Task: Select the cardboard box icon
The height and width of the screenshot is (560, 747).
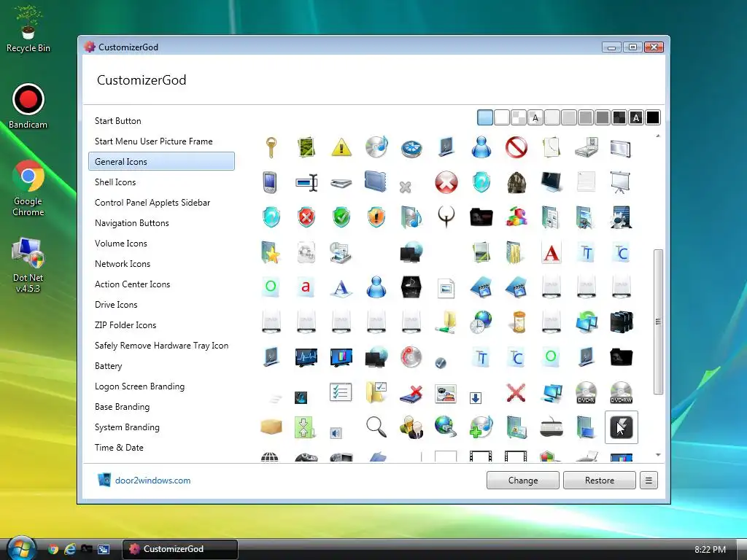Action: click(x=271, y=426)
